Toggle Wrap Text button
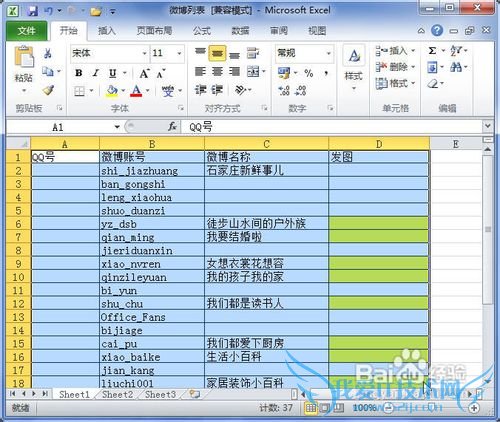This screenshot has height=422, width=500. [x=253, y=53]
